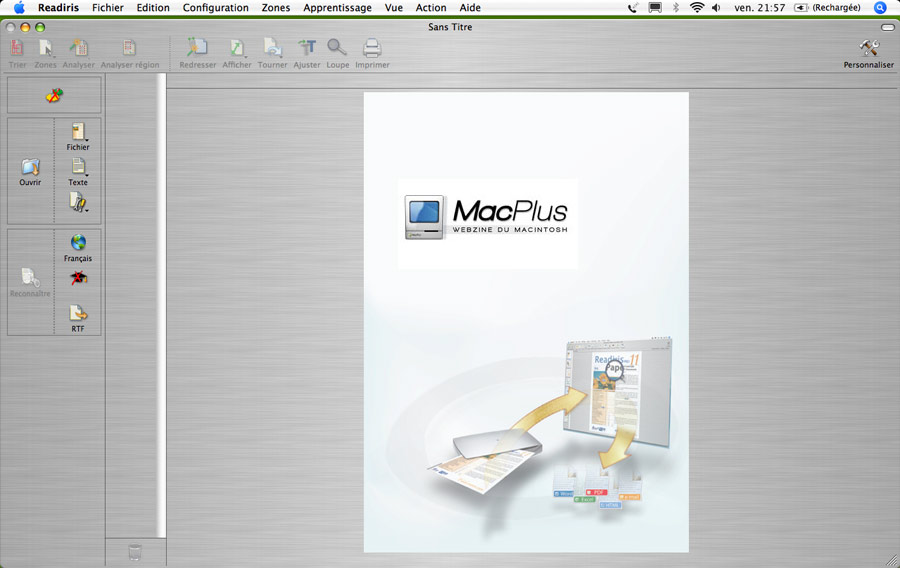Open the Texte document type option

point(78,167)
